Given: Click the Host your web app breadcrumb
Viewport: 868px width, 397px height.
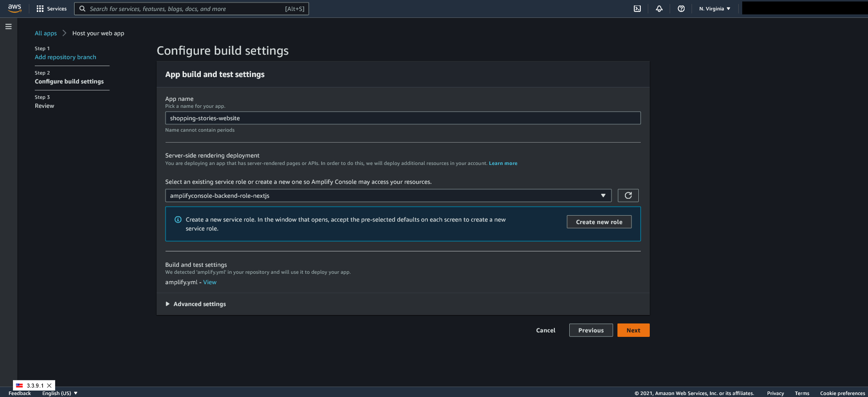Looking at the screenshot, I should click(98, 33).
